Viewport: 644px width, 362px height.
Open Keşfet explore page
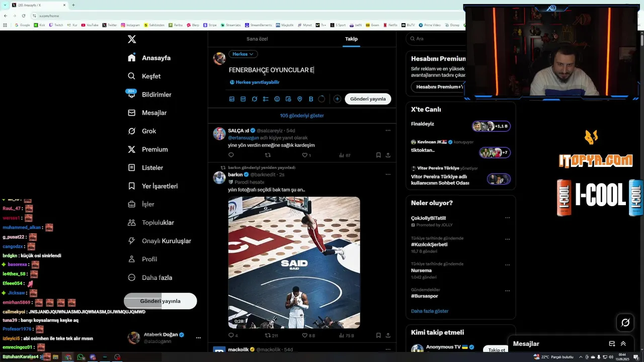[x=144, y=76]
